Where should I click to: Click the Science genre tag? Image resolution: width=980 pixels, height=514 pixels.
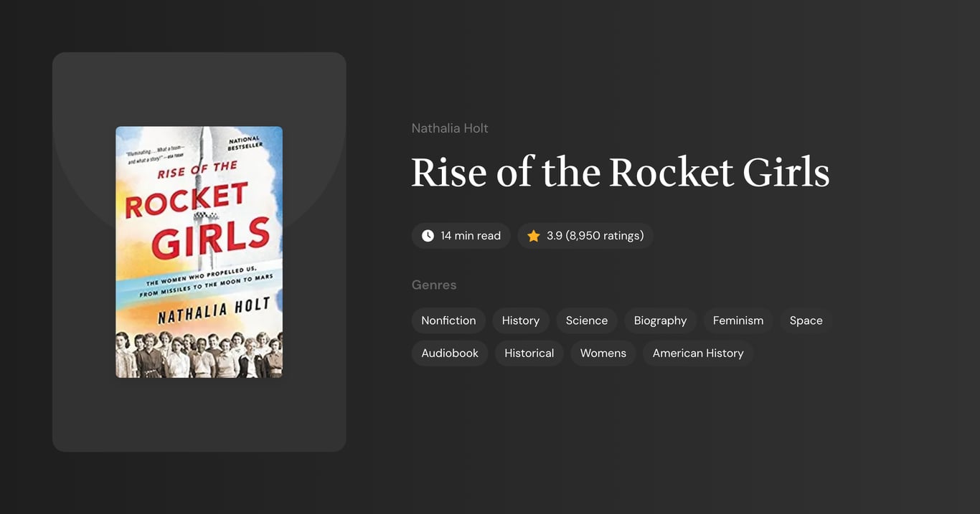(x=586, y=320)
